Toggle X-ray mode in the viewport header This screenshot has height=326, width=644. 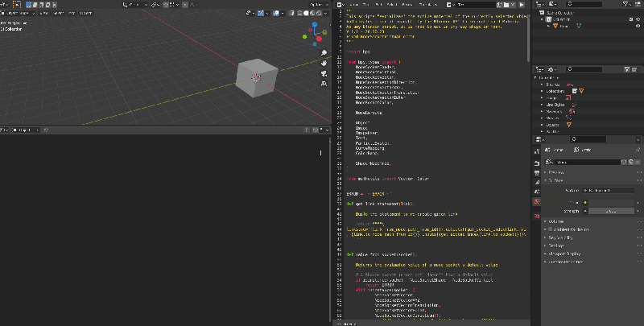(291, 13)
